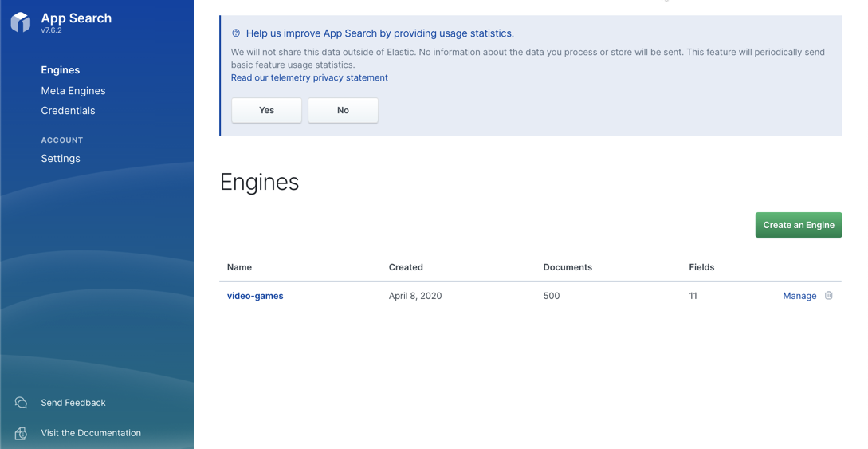Click the April 8, 2020 created date
Screen dimensions: 868x449
click(x=415, y=296)
